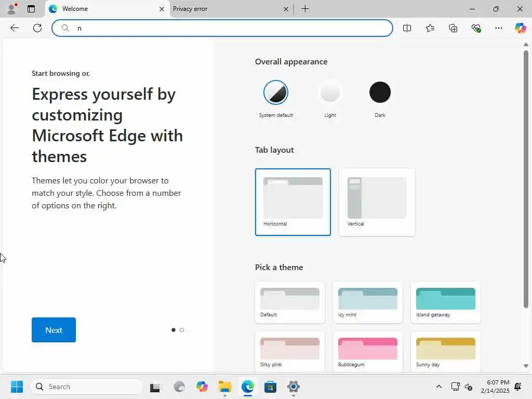
Task: Click scrollbar down arrow
Action: (526, 366)
